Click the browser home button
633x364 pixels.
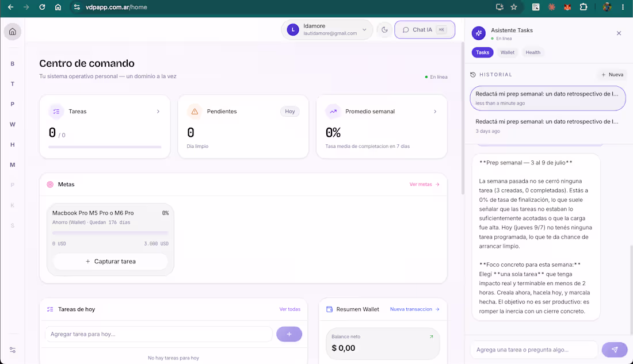(x=58, y=7)
